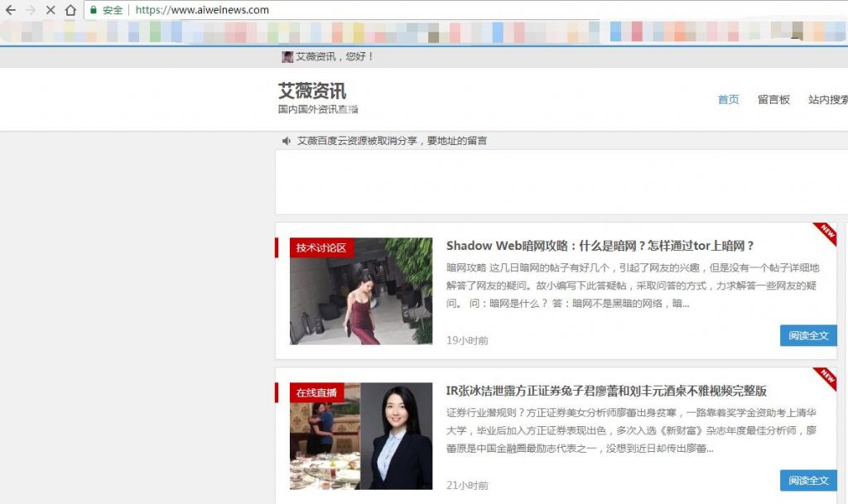The height and width of the screenshot is (504, 848).
Task: Click 阅读全文 for the IR张冰洁 article
Action: pyautogui.click(x=808, y=480)
